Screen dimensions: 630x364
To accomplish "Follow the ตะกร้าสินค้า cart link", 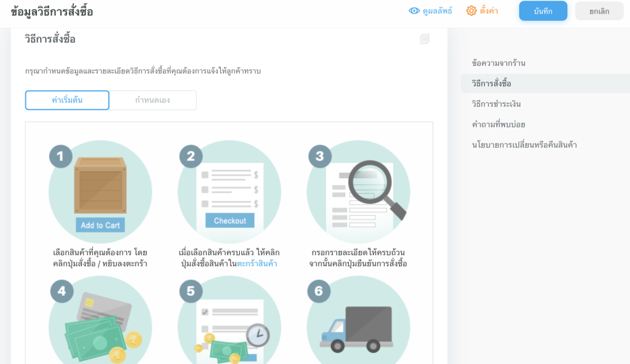I will tap(257, 264).
